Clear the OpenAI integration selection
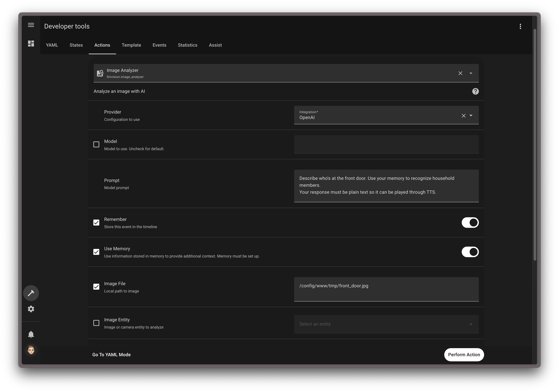This screenshot has height=392, width=559. [464, 116]
